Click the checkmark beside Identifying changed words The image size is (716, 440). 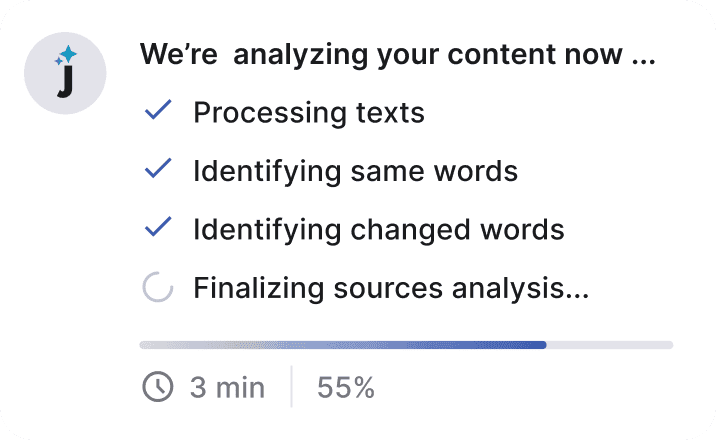tap(158, 226)
